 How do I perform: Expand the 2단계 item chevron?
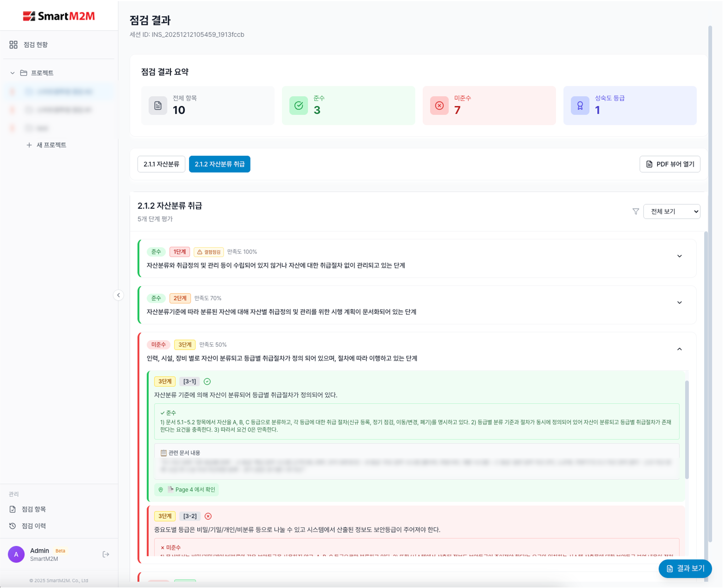tap(679, 303)
